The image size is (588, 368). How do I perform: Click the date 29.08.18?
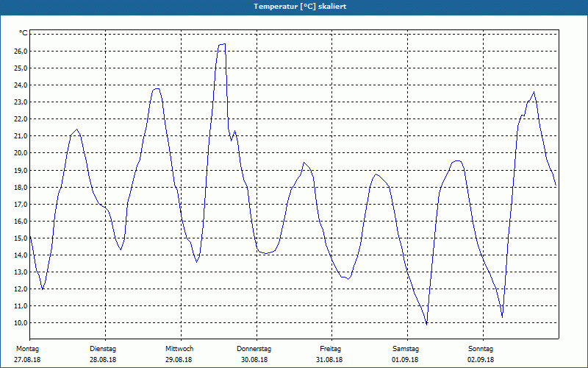(x=179, y=359)
